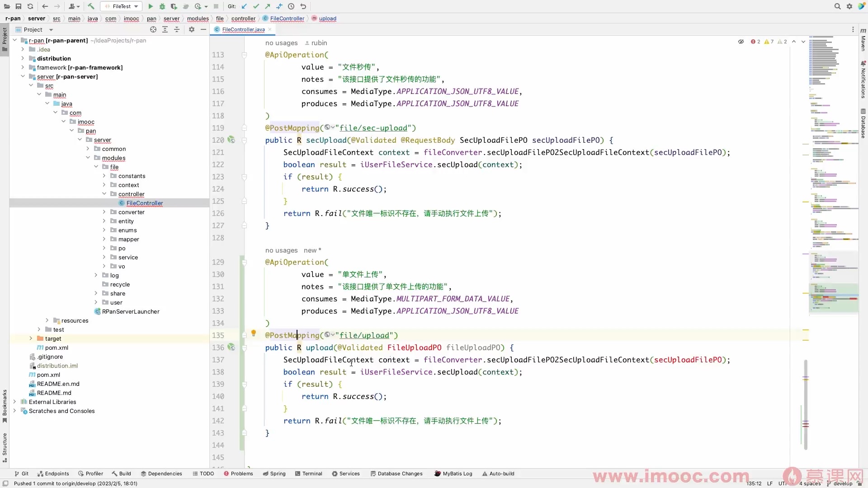The width and height of the screenshot is (868, 488).
Task: Expand the modules directory node
Action: 96,157
